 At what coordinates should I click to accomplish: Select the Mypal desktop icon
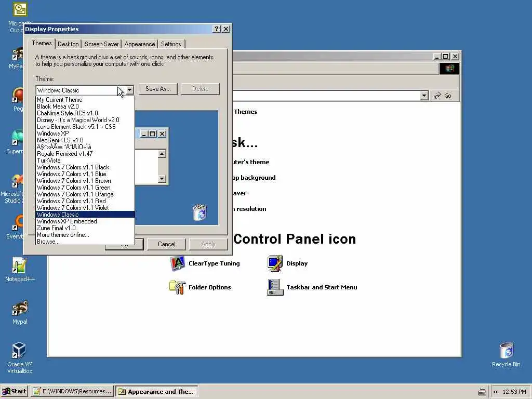pyautogui.click(x=20, y=312)
